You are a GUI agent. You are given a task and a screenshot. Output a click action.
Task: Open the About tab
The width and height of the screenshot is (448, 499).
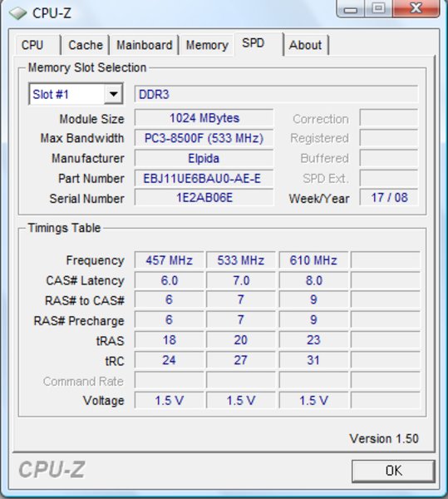[305, 45]
